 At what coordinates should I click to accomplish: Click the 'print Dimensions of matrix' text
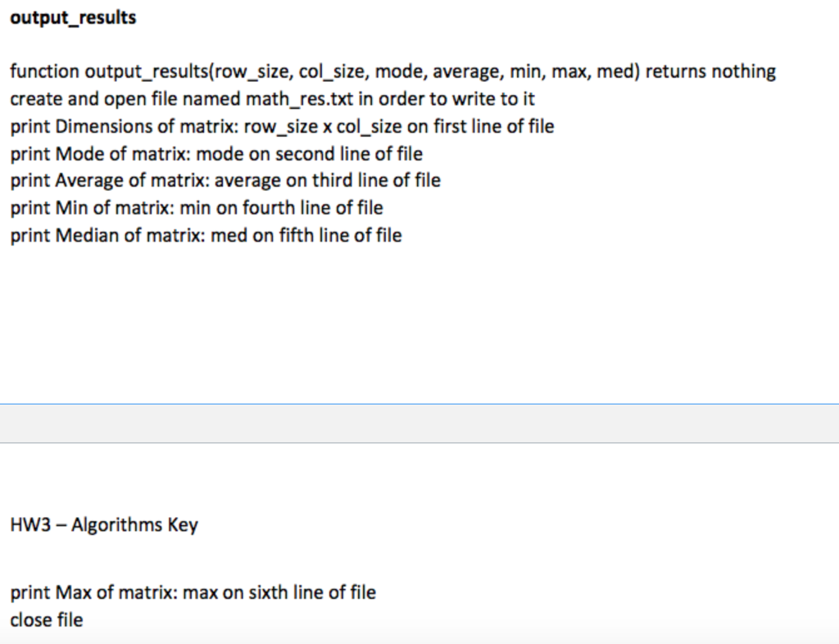point(123,127)
